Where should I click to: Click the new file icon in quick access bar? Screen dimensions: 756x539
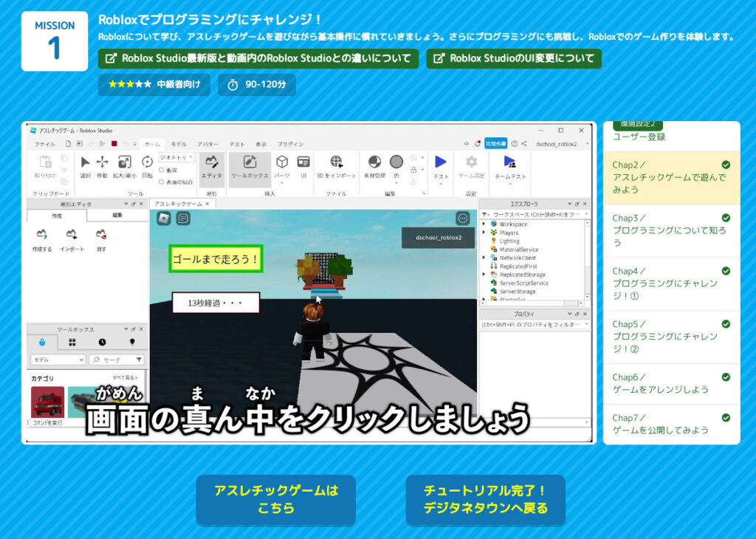68,144
